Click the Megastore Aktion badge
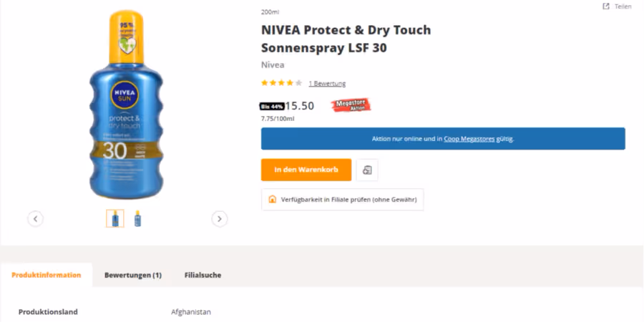Image resolution: width=644 pixels, height=322 pixels. click(351, 106)
